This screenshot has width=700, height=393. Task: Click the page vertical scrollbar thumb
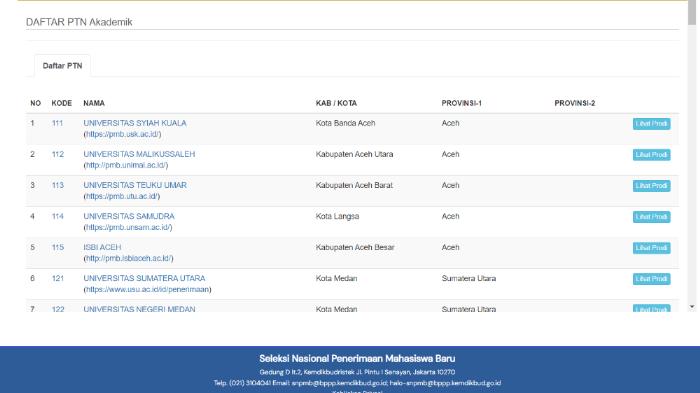coord(692,13)
